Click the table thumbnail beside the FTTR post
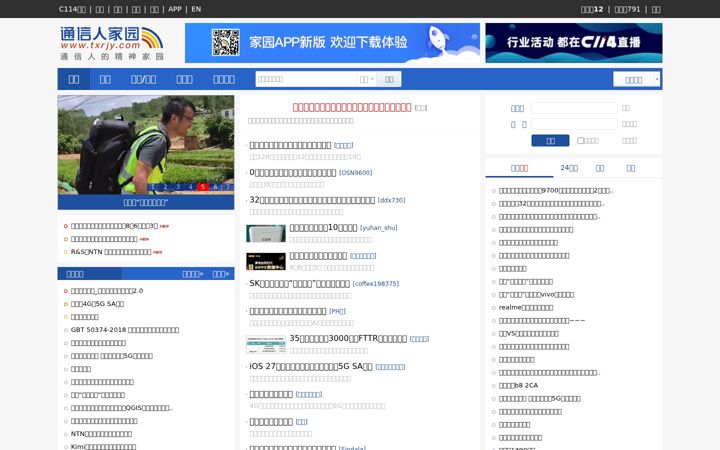720x450 pixels. click(x=266, y=344)
